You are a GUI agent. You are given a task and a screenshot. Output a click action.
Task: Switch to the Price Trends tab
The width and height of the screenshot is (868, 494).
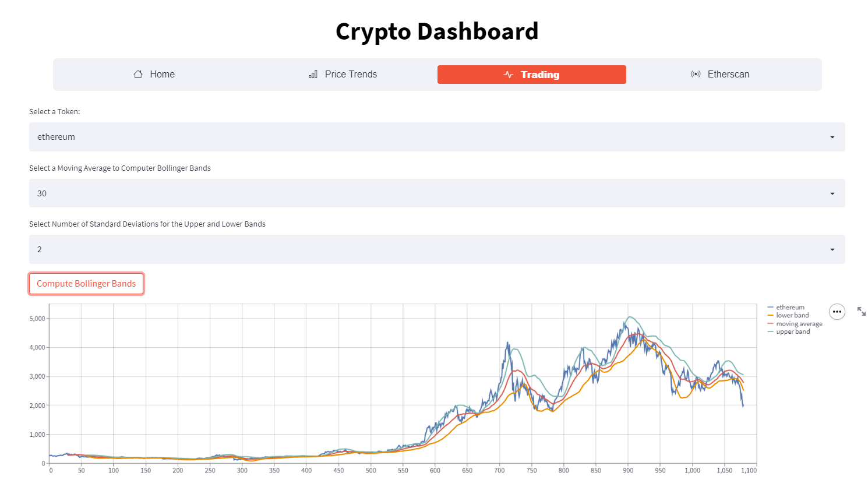tap(343, 74)
